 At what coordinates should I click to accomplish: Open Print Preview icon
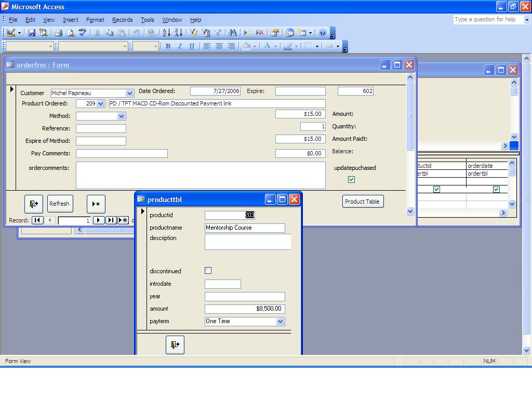[71, 33]
